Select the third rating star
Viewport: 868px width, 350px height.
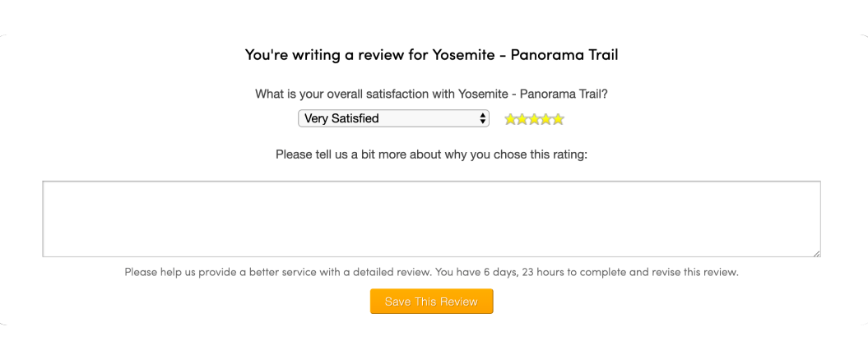click(x=534, y=119)
